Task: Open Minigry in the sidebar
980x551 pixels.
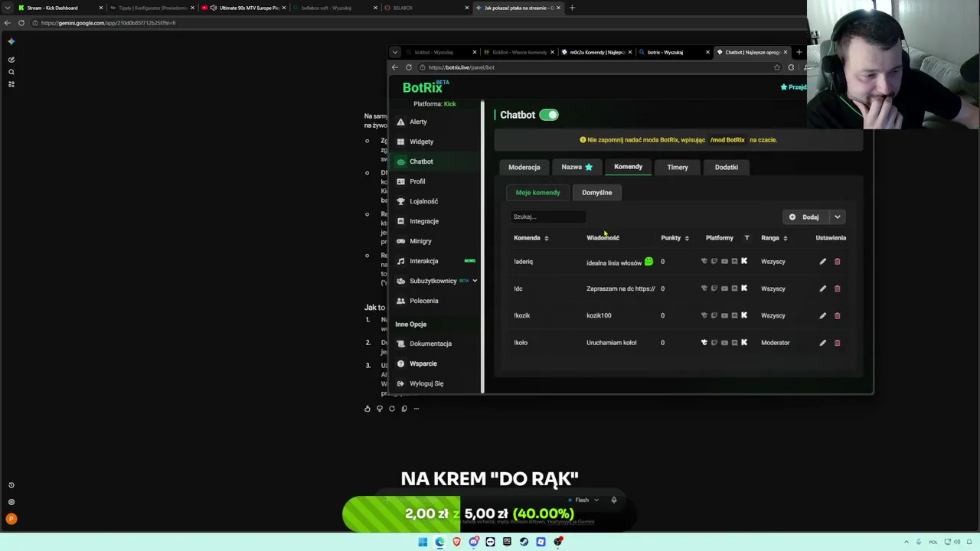Action: point(420,241)
